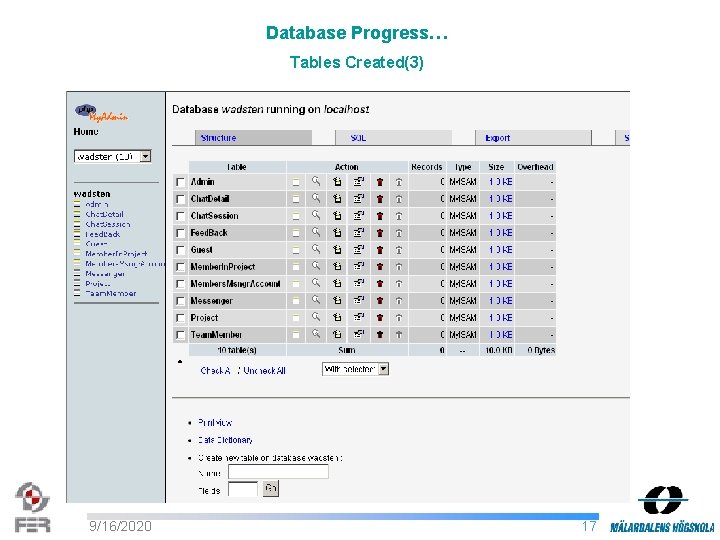The image size is (720, 540).
Task: Open the FeedBack table in sidebar
Action: coord(103,234)
